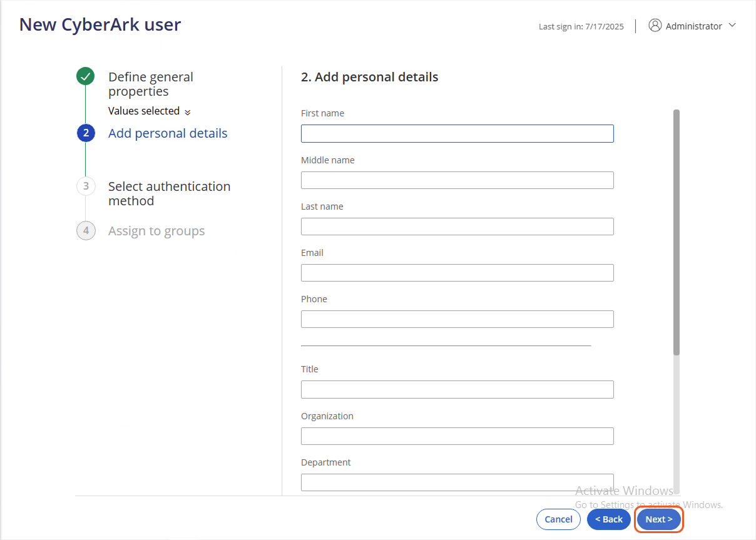This screenshot has height=540, width=756.
Task: Open the Administrator account dropdown
Action: tap(732, 26)
